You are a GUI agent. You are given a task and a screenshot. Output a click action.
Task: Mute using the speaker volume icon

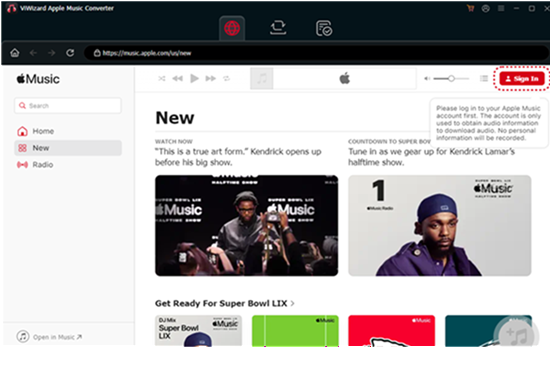427,79
